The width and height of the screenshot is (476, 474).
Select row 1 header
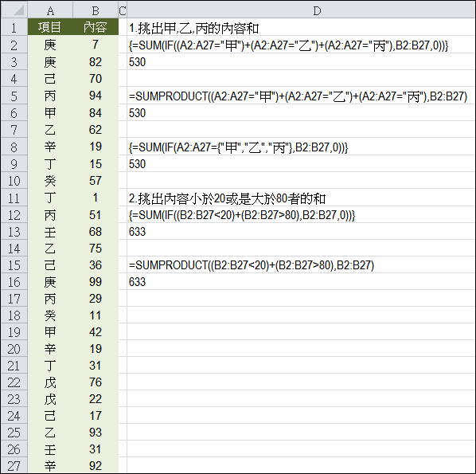tap(14, 27)
